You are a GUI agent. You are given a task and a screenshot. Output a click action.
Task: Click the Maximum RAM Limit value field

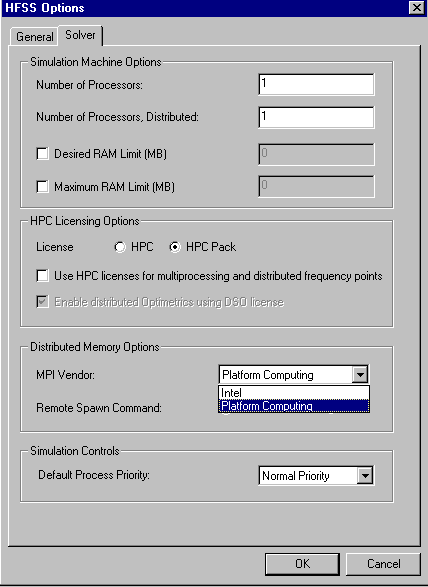316,186
